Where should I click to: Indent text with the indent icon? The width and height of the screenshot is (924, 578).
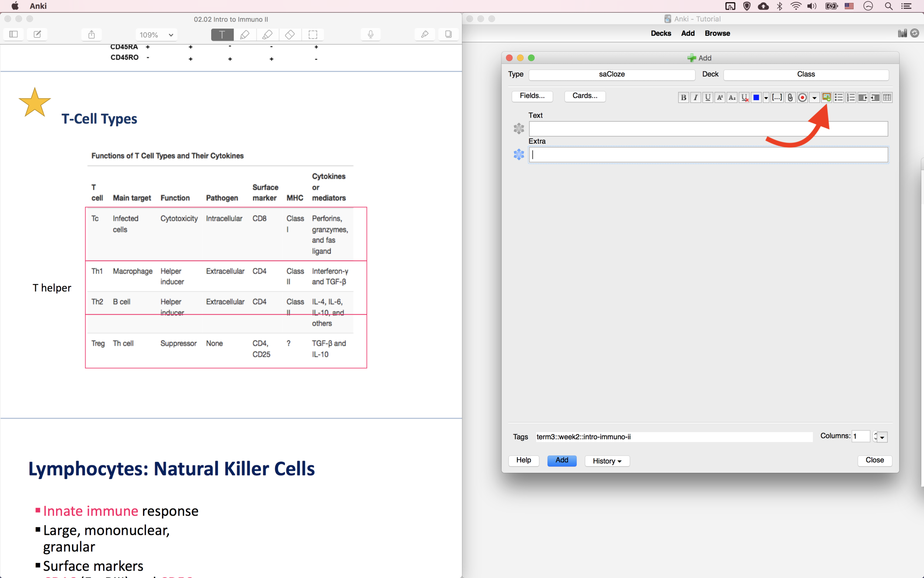coord(863,98)
